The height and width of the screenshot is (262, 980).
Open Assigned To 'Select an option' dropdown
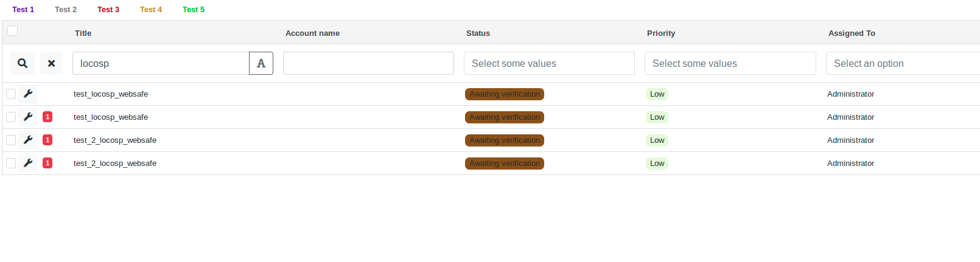[x=902, y=63]
